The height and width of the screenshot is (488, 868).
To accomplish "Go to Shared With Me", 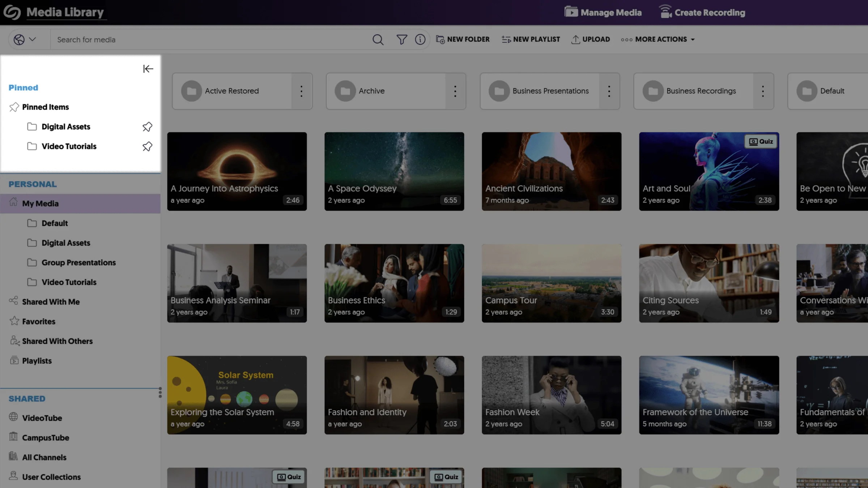I will coord(51,302).
